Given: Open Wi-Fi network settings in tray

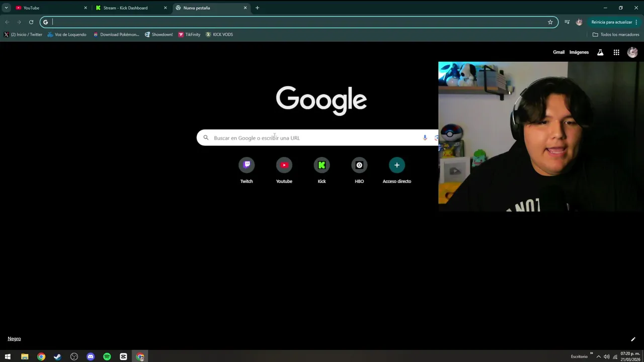Looking at the screenshot, I should [x=615, y=357].
